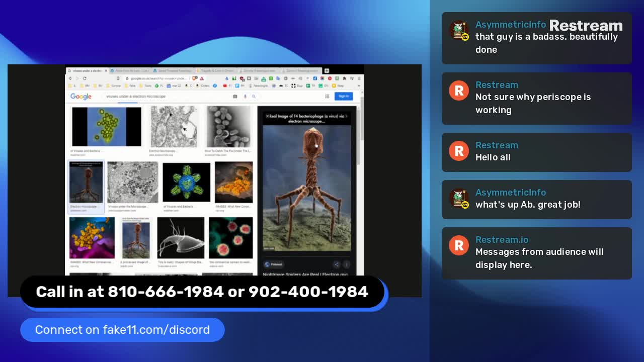This screenshot has height=362, width=644.
Task: Click Restream.io avatar on audience message
Action: 459,245
